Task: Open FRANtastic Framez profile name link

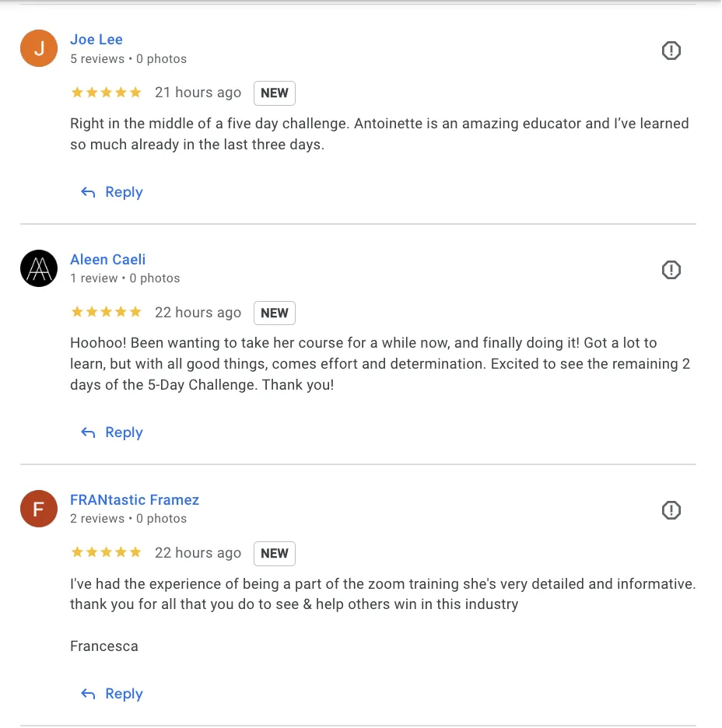Action: [x=135, y=500]
